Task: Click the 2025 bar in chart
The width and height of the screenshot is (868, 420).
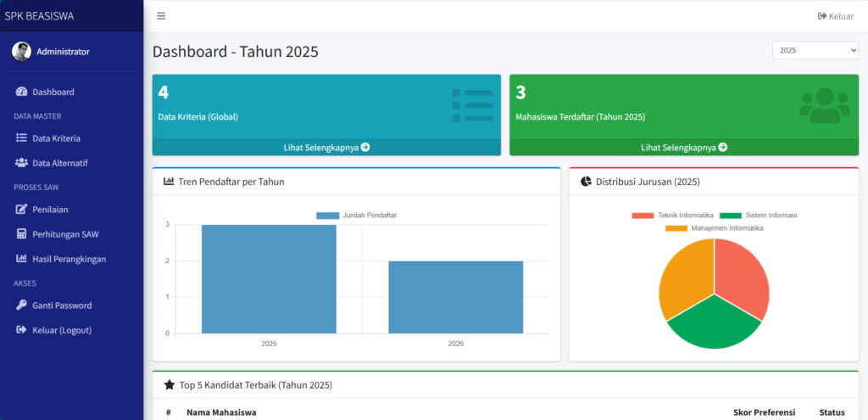Action: (x=269, y=279)
